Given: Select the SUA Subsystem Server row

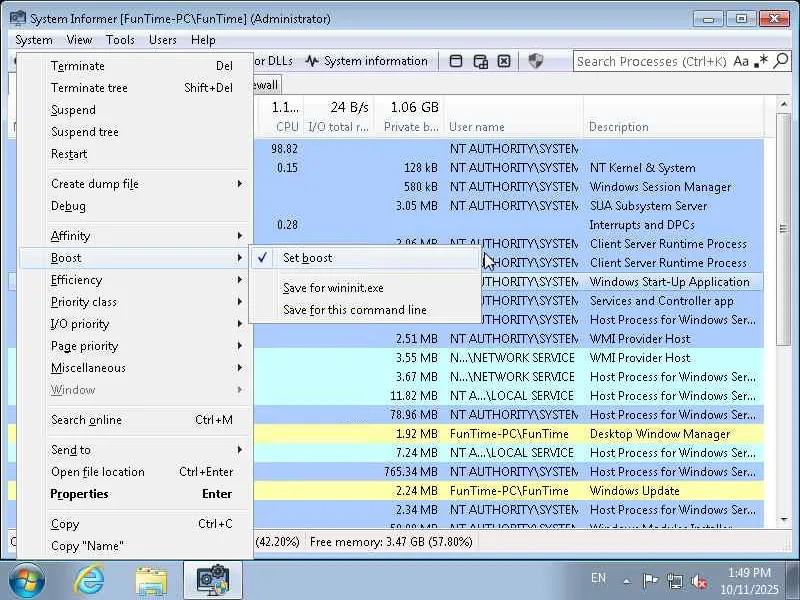Looking at the screenshot, I should tap(509, 206).
